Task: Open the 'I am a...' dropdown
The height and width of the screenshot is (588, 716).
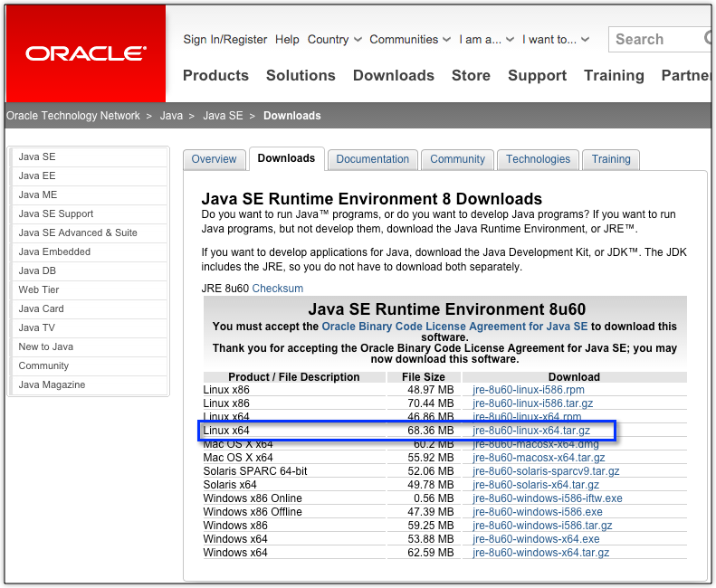Action: click(487, 40)
